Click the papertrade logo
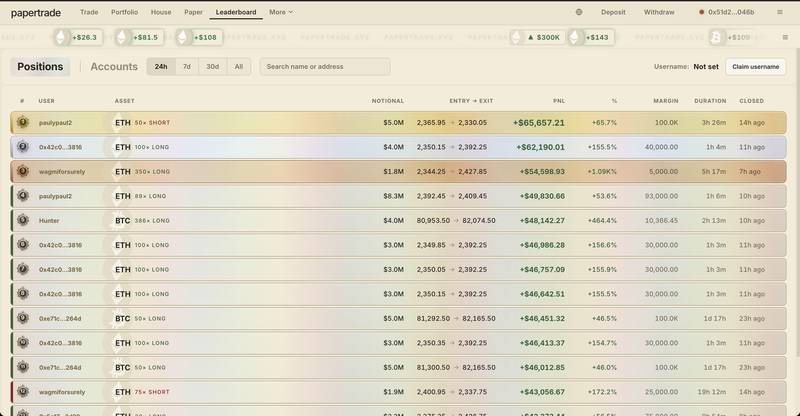The image size is (800, 416). (36, 13)
